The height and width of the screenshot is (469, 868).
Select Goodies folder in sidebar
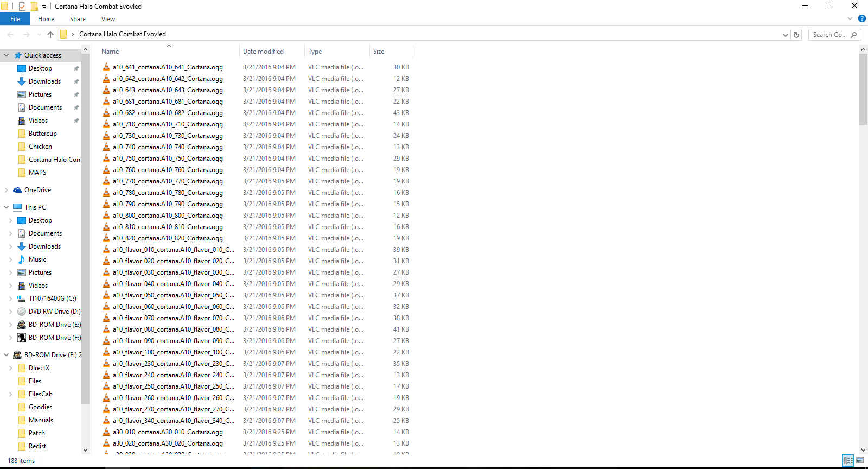40,407
